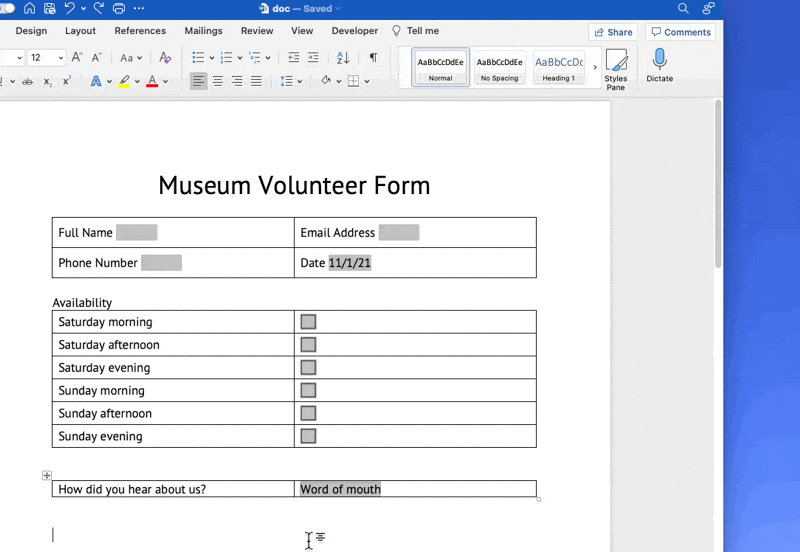Tick the Sunday afternoon checkbox

pyautogui.click(x=308, y=413)
